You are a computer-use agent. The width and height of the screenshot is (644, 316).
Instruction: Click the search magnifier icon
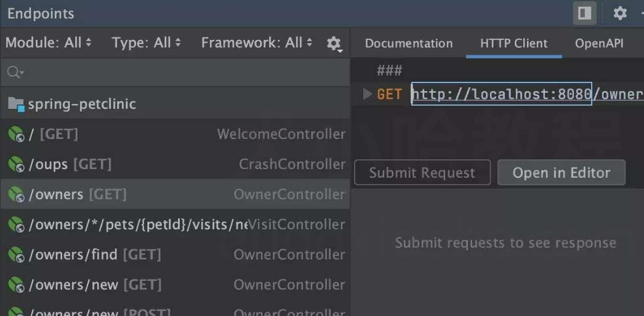point(15,73)
